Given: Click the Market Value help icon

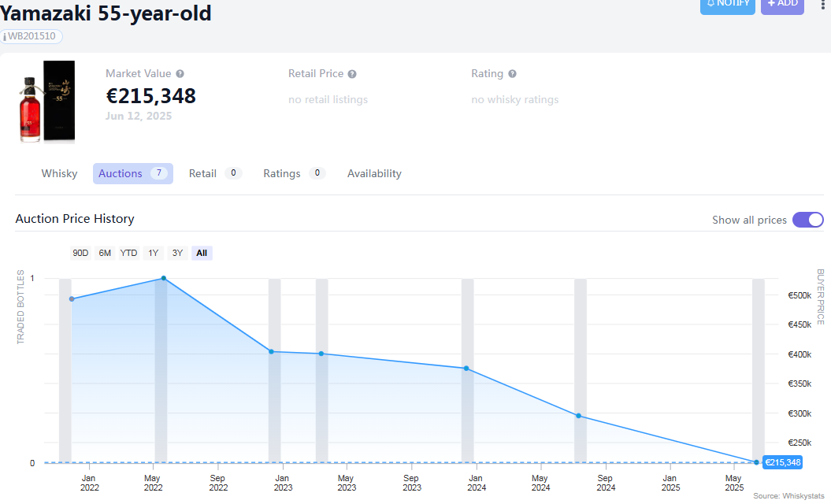Looking at the screenshot, I should point(180,74).
